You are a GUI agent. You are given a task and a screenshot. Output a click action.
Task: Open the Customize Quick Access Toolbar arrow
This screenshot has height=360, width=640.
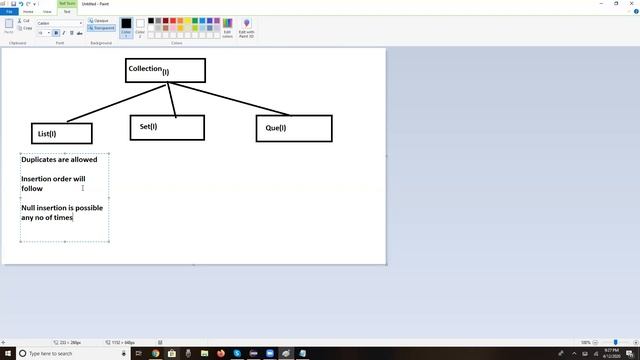coord(35,4)
